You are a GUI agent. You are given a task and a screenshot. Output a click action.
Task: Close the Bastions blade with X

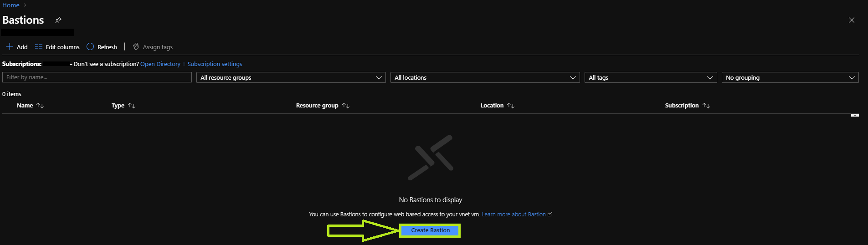click(851, 20)
